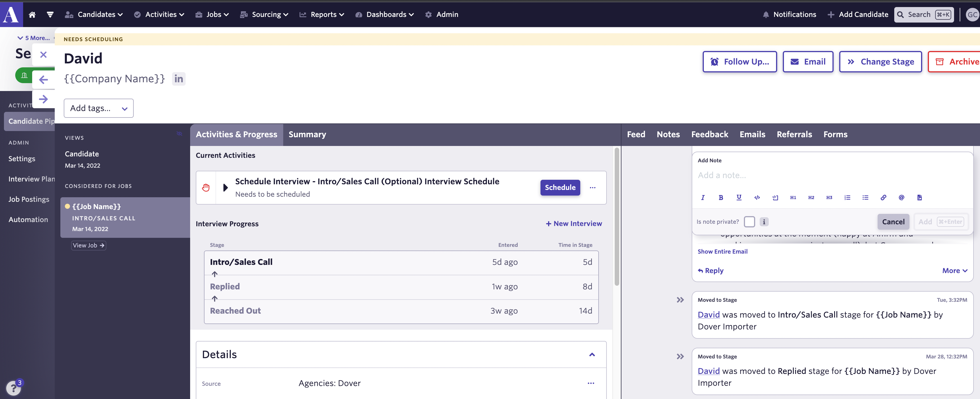Click the Schedule button
Viewport: 980px width, 399px height.
point(560,187)
